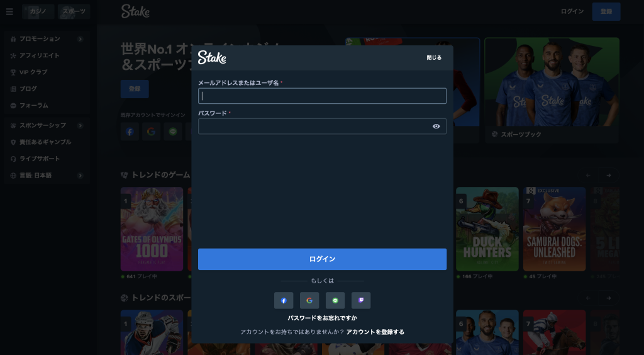
Task: Click trending sports next arrow
Action: click(x=609, y=298)
